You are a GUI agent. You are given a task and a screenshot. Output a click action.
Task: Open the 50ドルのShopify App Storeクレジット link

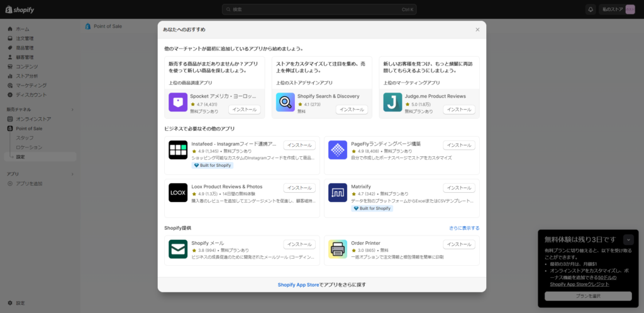coord(583,281)
